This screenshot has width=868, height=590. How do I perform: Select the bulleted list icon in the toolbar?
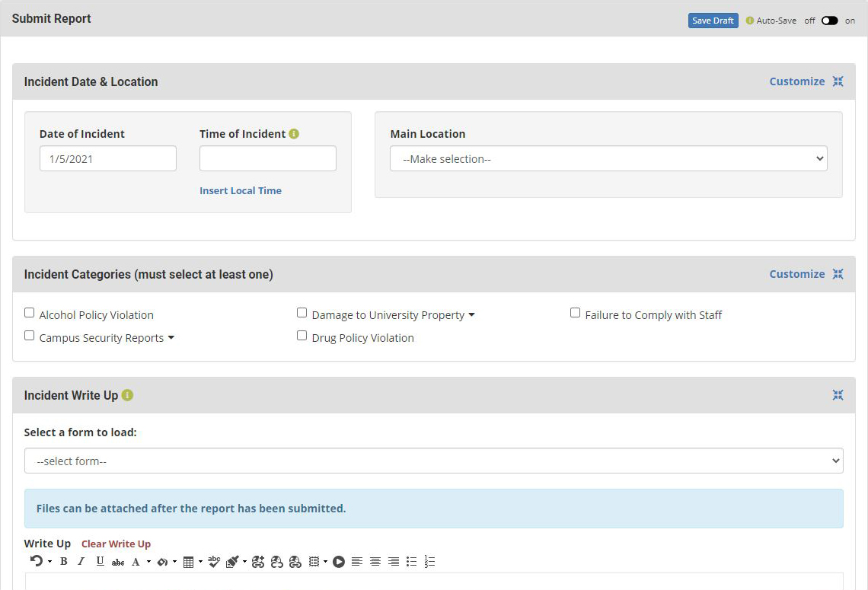tap(411, 561)
